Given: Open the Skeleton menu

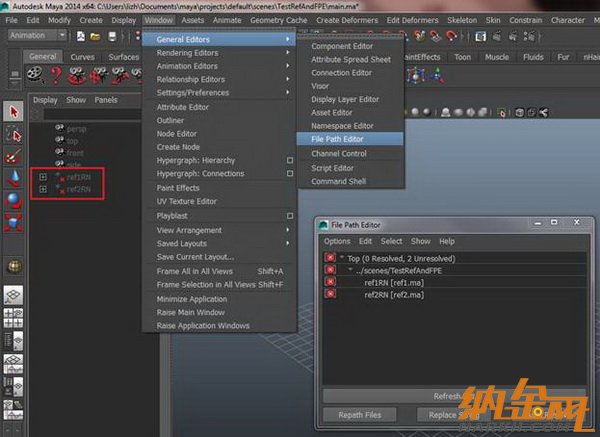Looking at the screenshot, I should 462,20.
